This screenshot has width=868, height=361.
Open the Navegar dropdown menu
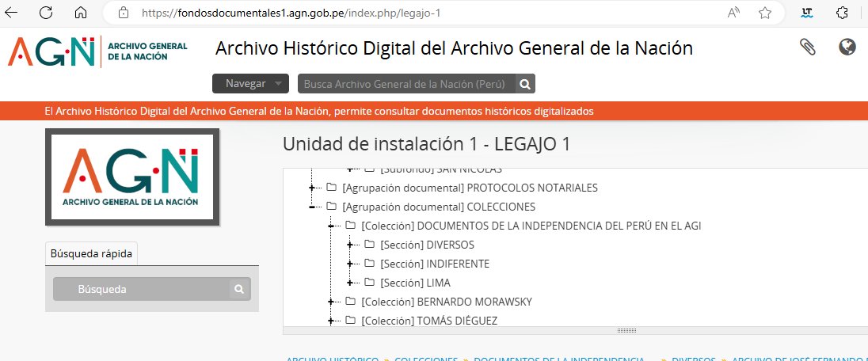click(250, 84)
